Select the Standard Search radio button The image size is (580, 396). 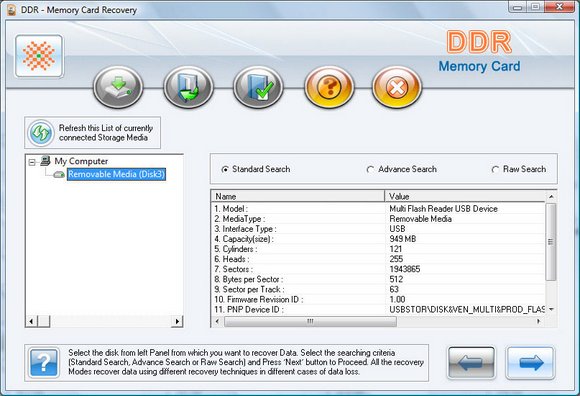(x=225, y=170)
